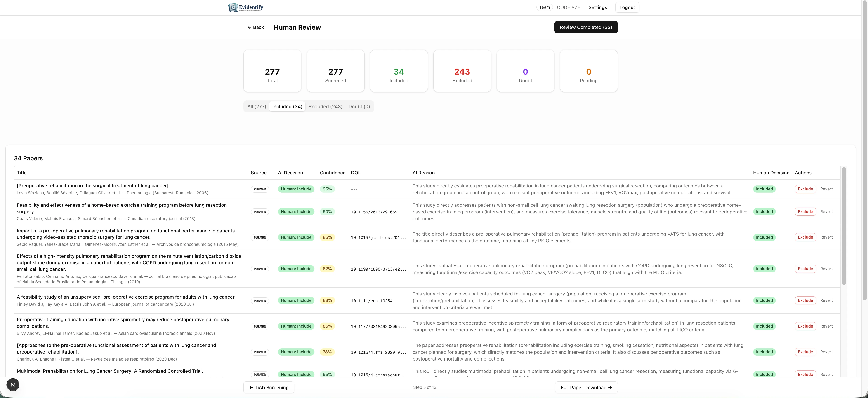Revert the Coats Valerie paper decision

point(826,211)
